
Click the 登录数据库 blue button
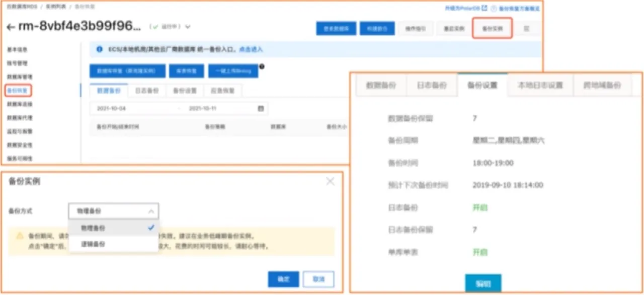click(336, 29)
